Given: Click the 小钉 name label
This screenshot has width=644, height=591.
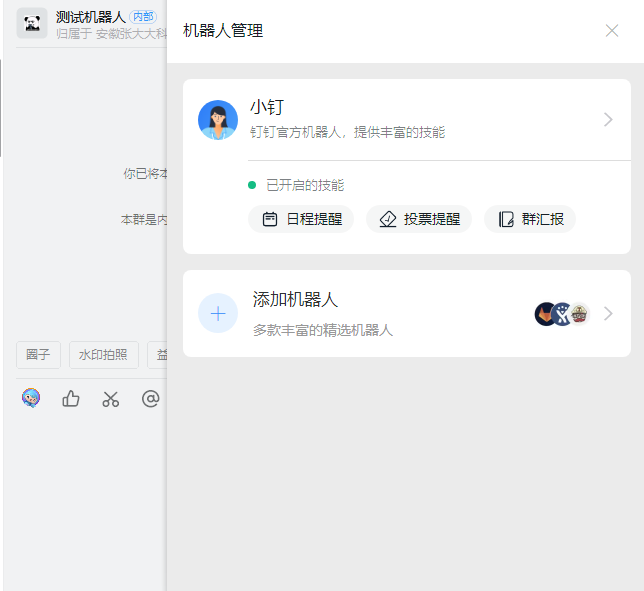Looking at the screenshot, I should tap(267, 107).
